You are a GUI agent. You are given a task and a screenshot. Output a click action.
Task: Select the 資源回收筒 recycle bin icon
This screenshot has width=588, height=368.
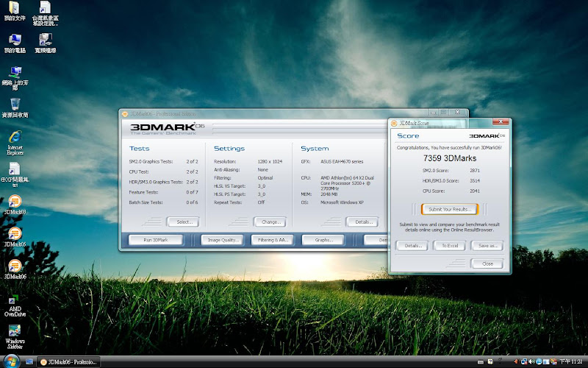click(15, 107)
